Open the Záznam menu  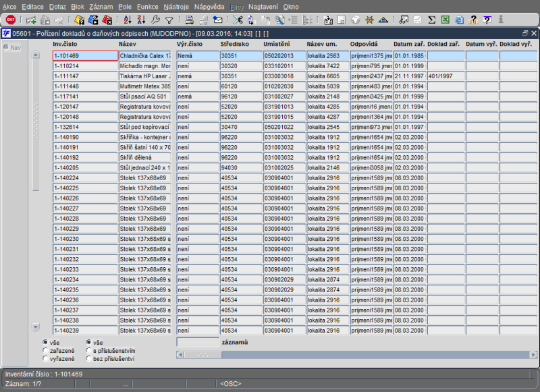coord(101,6)
